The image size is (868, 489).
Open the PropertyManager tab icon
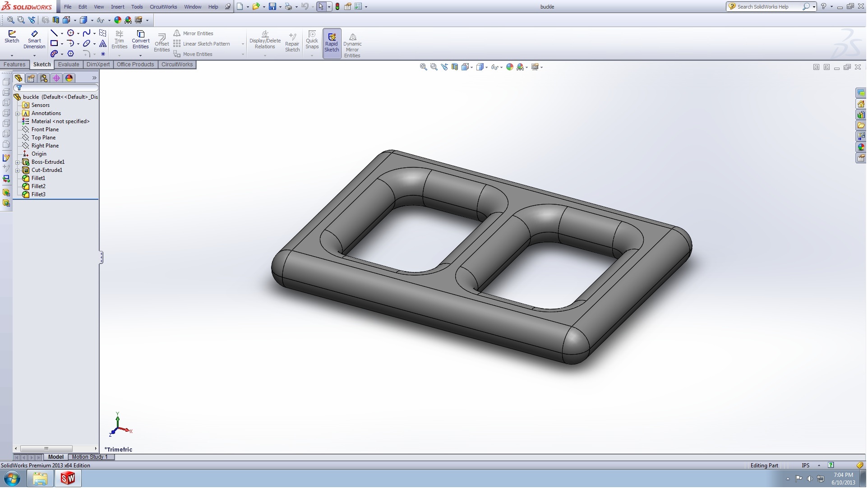(31, 78)
